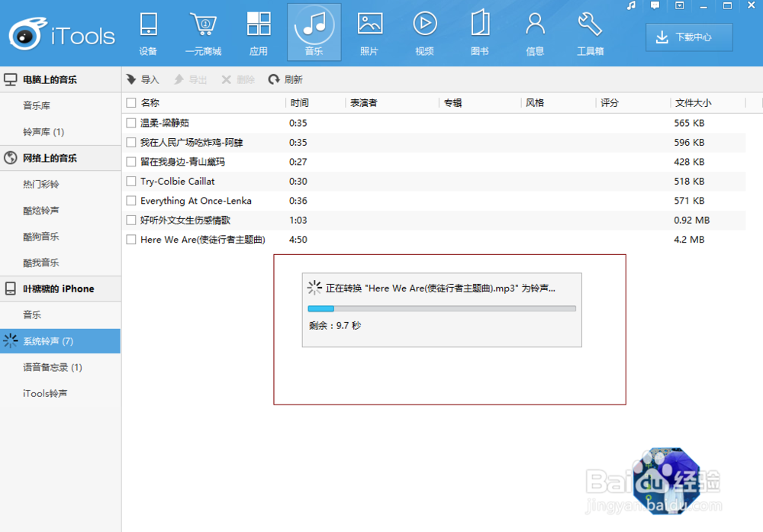Check the box for Try-Colbie Caillat
The width and height of the screenshot is (763, 532).
pyautogui.click(x=131, y=181)
